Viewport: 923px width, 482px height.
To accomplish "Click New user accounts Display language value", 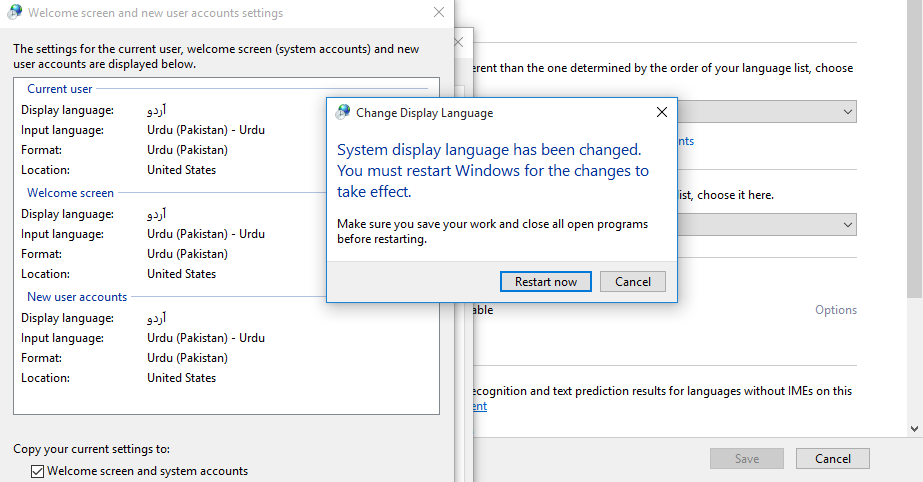I will 157,318.
